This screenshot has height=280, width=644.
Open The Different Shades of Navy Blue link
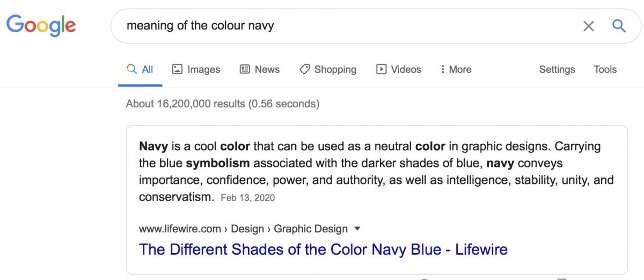pos(323,249)
